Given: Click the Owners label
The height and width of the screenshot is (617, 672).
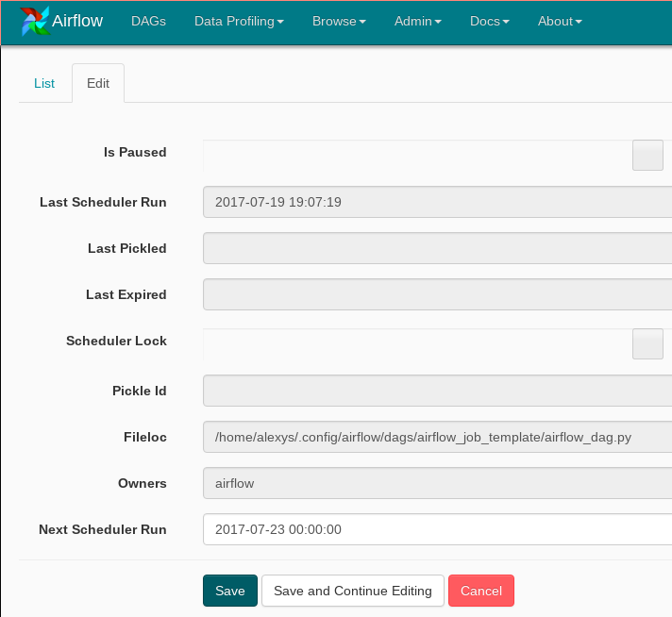Looking at the screenshot, I should point(143,483).
